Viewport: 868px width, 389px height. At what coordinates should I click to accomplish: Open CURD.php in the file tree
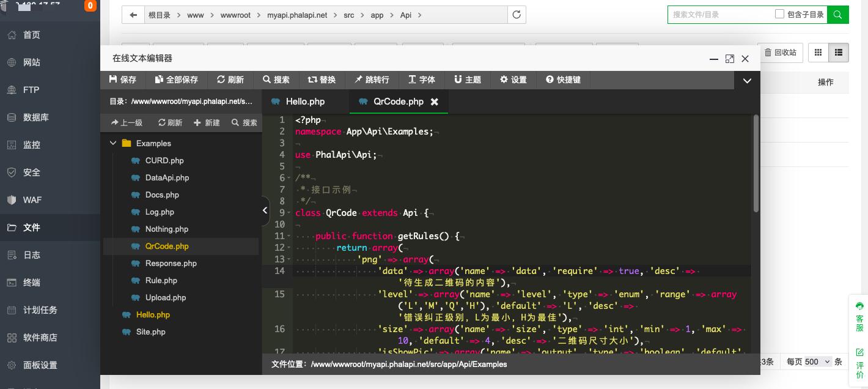click(164, 160)
